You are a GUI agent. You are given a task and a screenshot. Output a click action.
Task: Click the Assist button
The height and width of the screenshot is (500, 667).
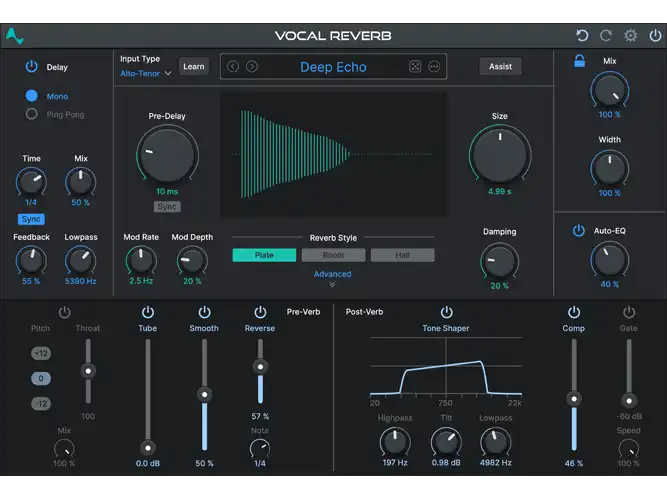pyautogui.click(x=500, y=66)
